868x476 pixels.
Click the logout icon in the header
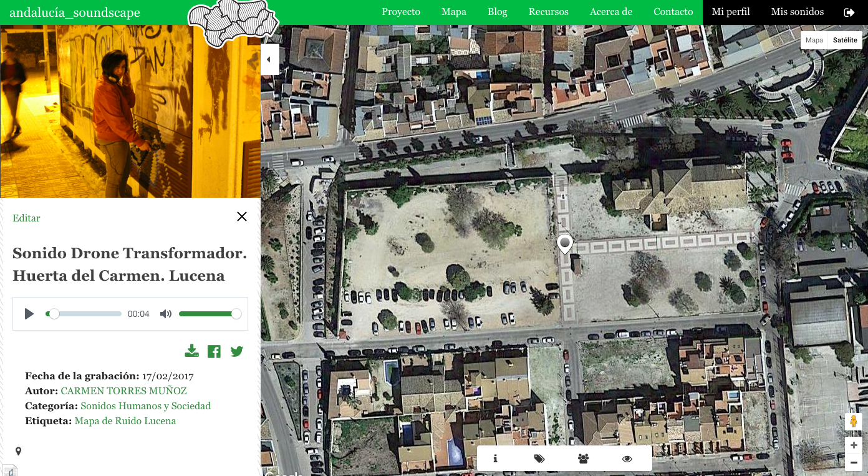tap(849, 12)
